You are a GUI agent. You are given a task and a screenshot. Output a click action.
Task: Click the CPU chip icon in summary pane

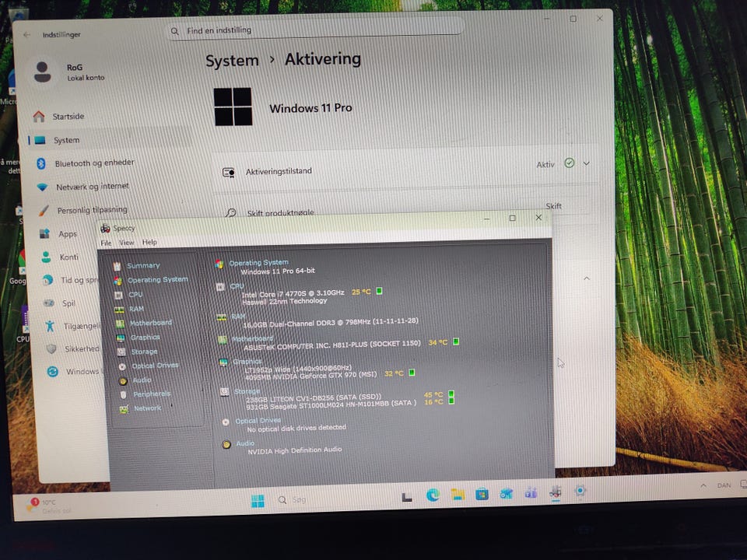coord(220,287)
